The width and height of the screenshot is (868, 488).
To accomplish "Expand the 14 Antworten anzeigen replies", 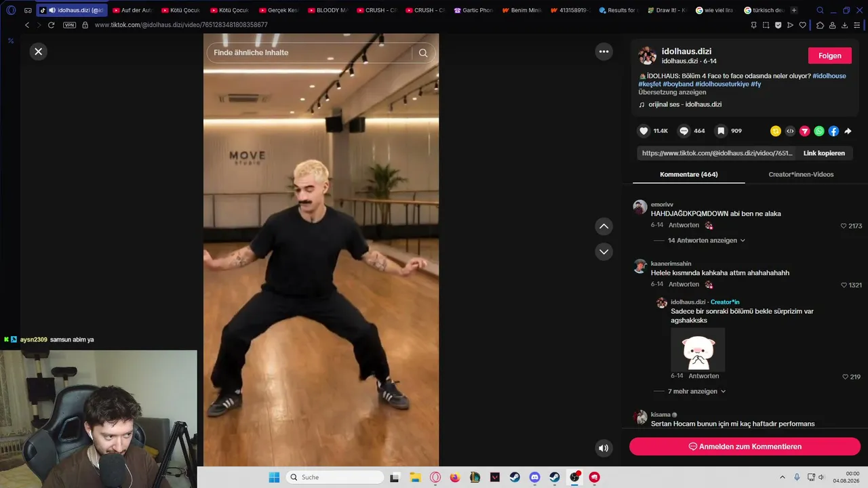I will coord(707,241).
